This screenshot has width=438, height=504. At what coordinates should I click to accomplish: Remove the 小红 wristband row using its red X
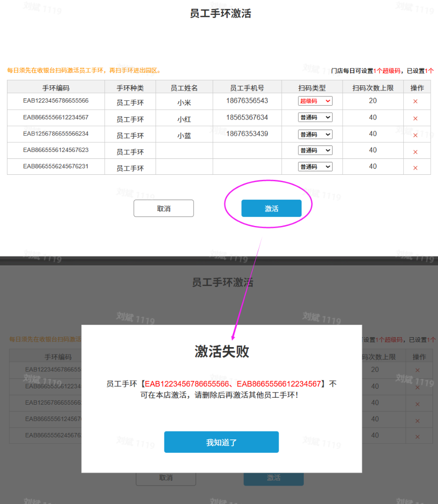pos(415,119)
